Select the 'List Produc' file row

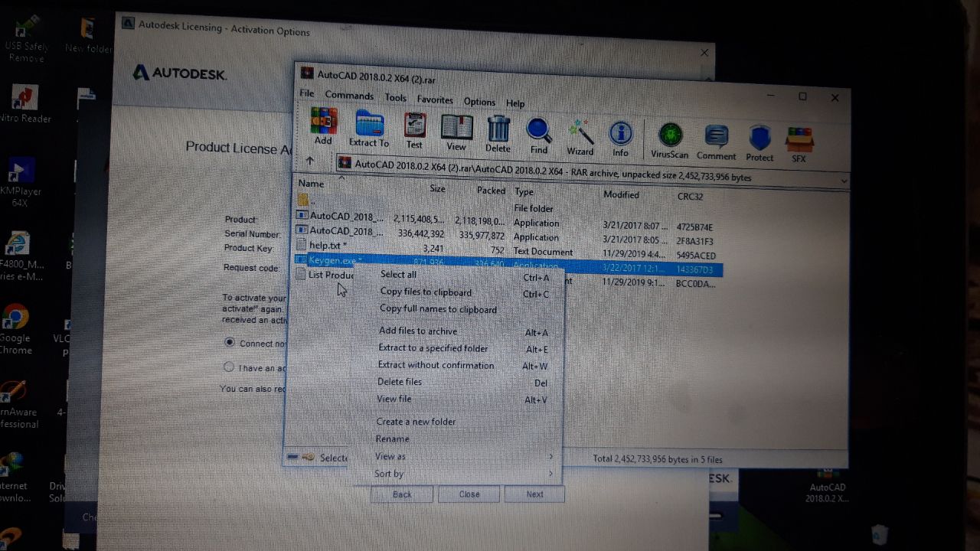pyautogui.click(x=324, y=275)
